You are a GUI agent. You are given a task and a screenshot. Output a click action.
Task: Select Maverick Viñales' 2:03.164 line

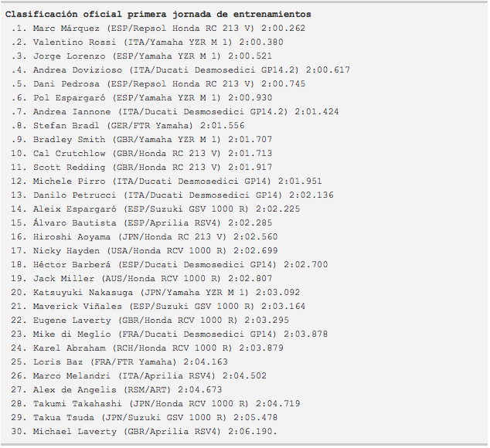point(158,306)
